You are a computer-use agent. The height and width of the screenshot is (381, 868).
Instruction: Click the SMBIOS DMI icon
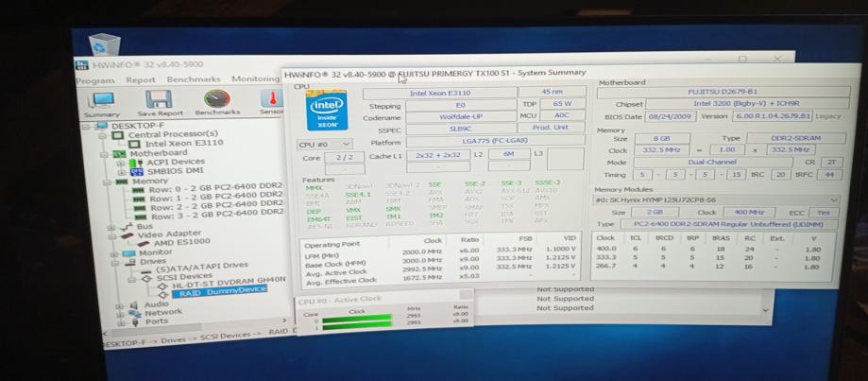pos(137,172)
